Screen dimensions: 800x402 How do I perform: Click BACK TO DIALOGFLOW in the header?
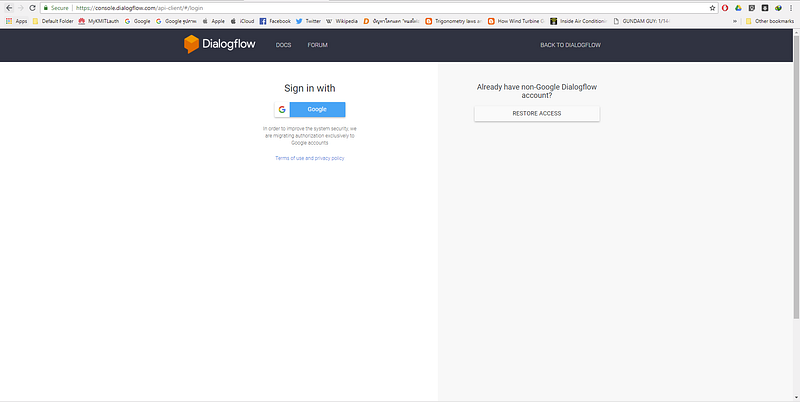click(570, 45)
